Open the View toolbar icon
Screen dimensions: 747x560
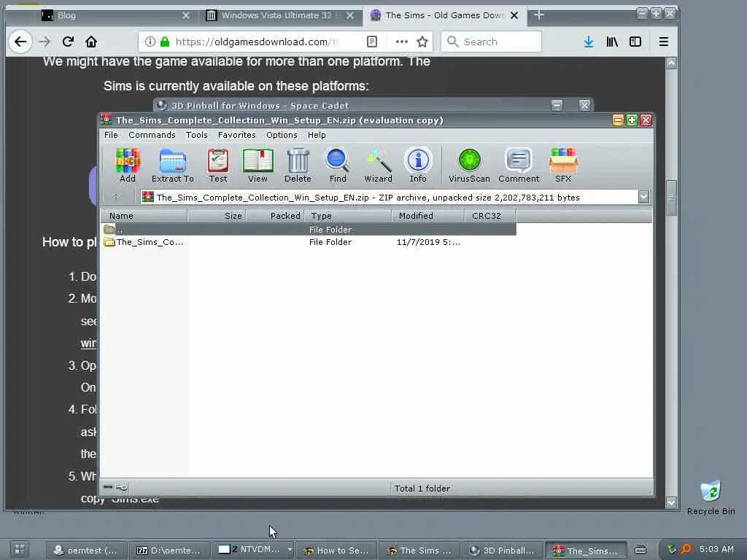(258, 166)
